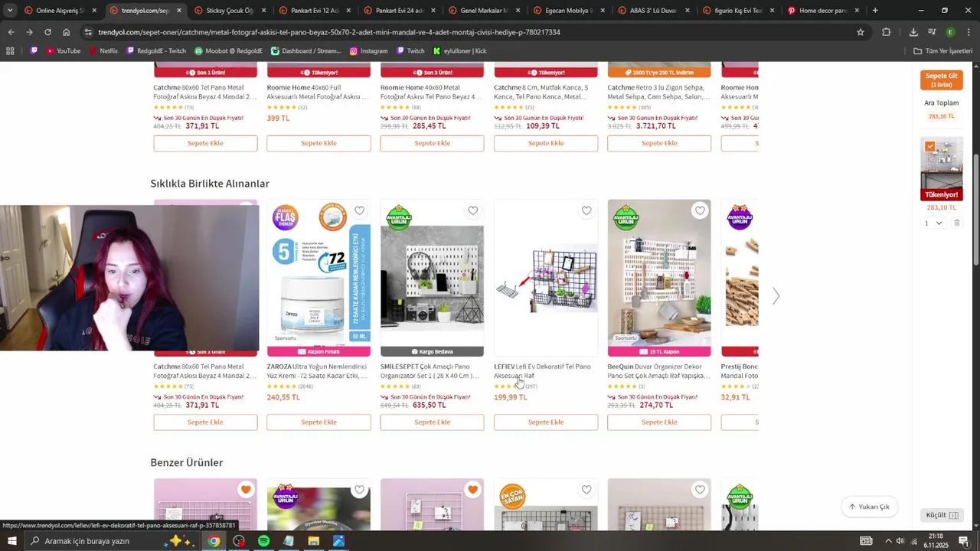Open YouTube bookmark
The image size is (980, 551).
coord(63,51)
